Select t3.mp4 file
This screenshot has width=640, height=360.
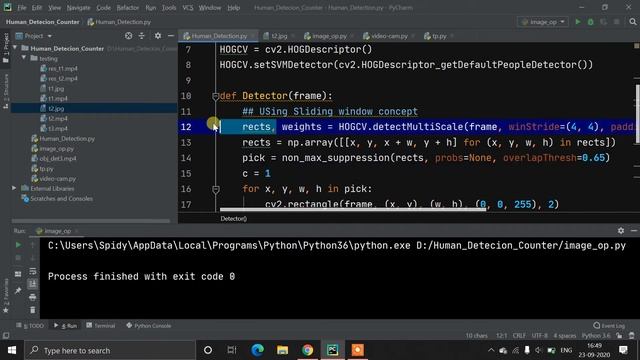tap(53, 129)
